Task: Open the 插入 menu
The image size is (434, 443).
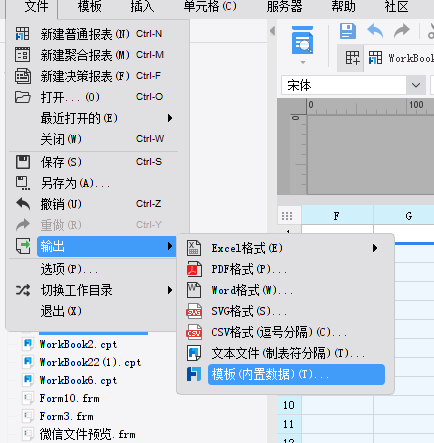Action: pos(142,7)
